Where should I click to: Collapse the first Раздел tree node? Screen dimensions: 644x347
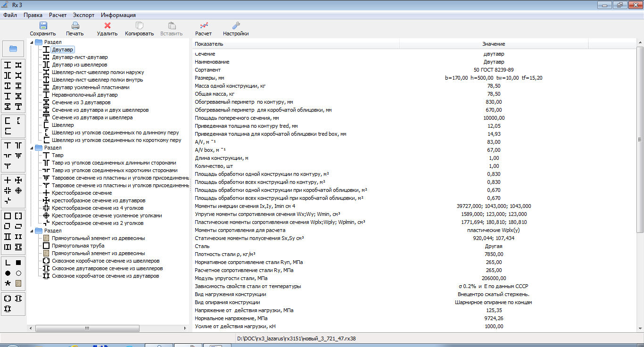(33, 42)
